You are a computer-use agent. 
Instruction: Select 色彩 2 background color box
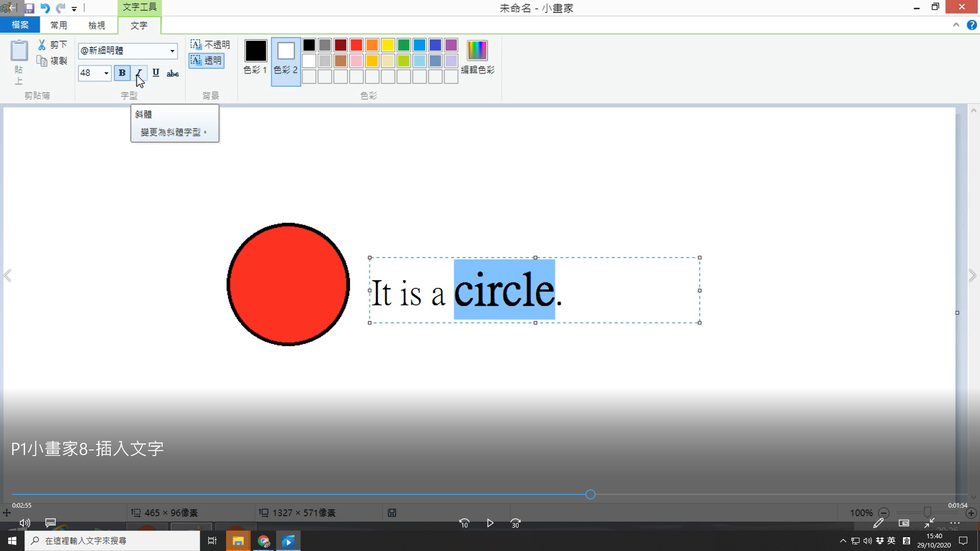click(286, 61)
